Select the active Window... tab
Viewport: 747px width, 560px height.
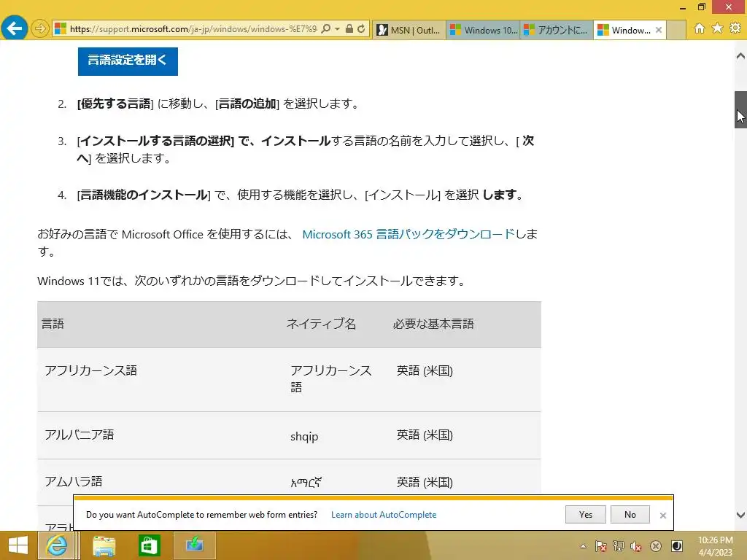click(x=624, y=30)
